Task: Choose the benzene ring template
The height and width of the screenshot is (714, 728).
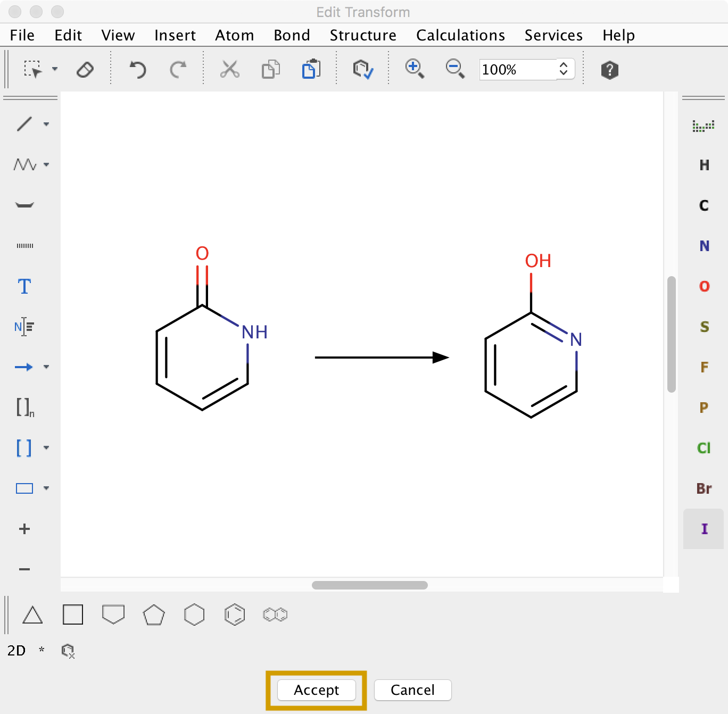Action: (235, 615)
